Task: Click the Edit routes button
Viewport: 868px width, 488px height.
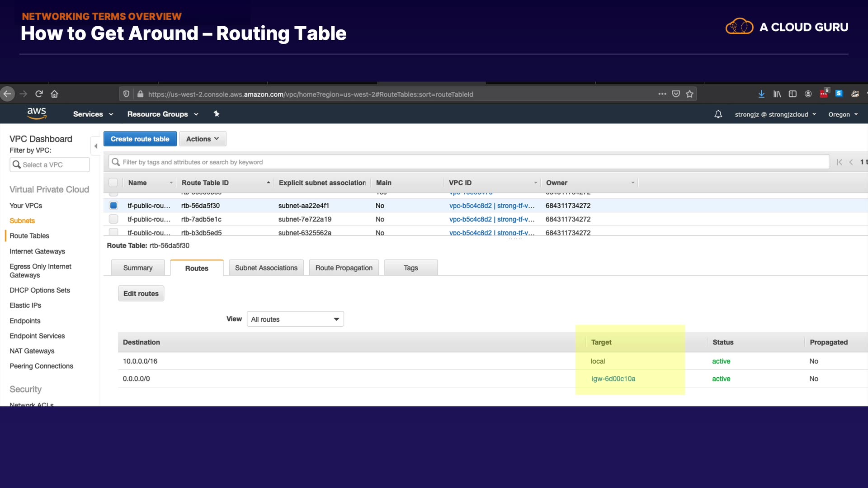Action: (141, 294)
